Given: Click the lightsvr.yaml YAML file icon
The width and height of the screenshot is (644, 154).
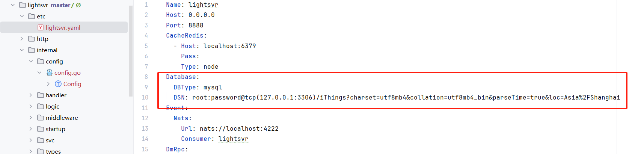Looking at the screenshot, I should (x=41, y=27).
